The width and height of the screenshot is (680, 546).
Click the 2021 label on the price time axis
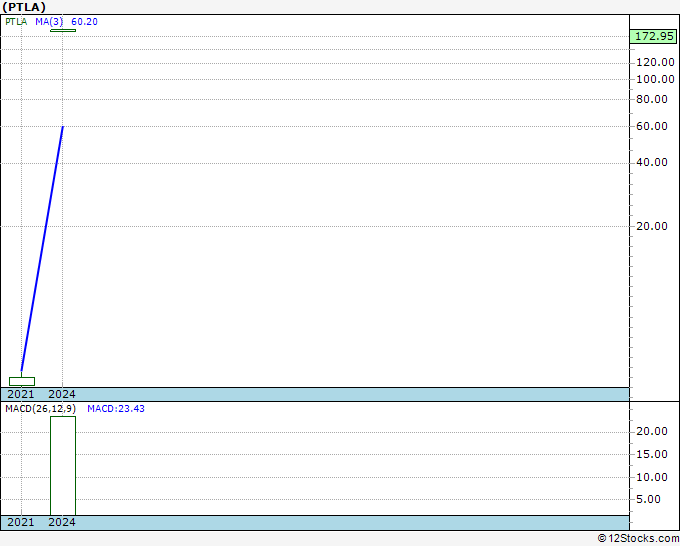pos(21,394)
